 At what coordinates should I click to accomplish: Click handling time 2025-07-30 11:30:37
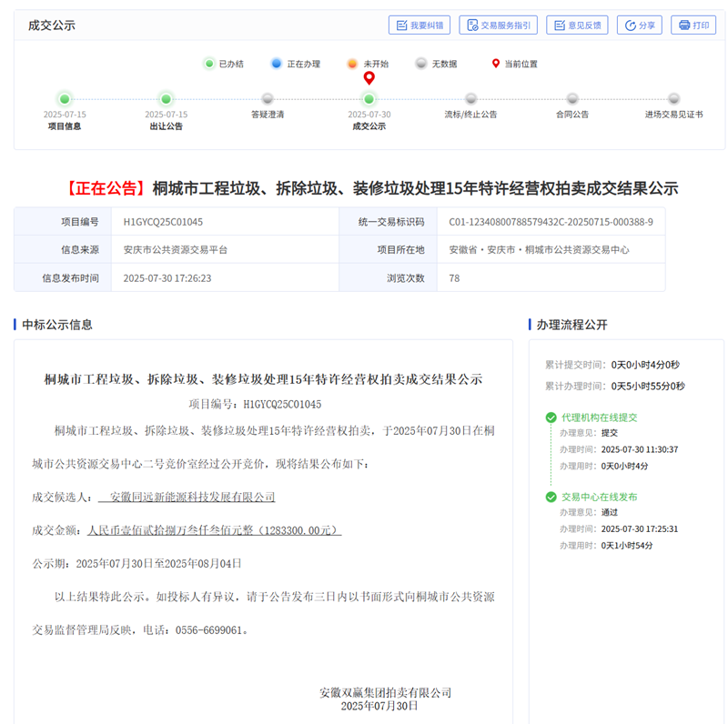click(x=640, y=449)
